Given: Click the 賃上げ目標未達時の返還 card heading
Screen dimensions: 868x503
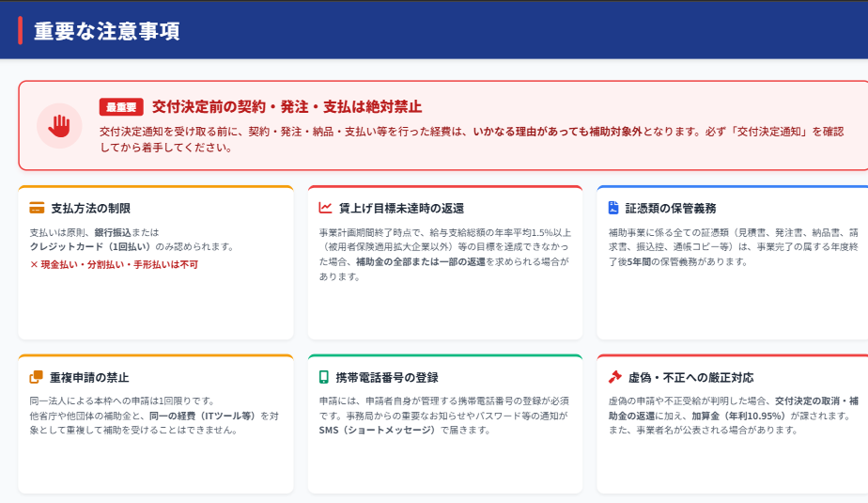Looking at the screenshot, I should (401, 208).
